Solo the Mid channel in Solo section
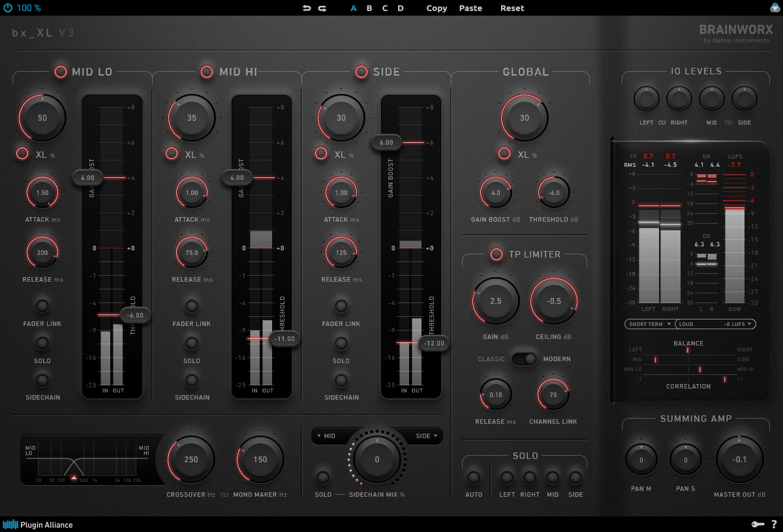The height and width of the screenshot is (532, 783). coord(553,477)
